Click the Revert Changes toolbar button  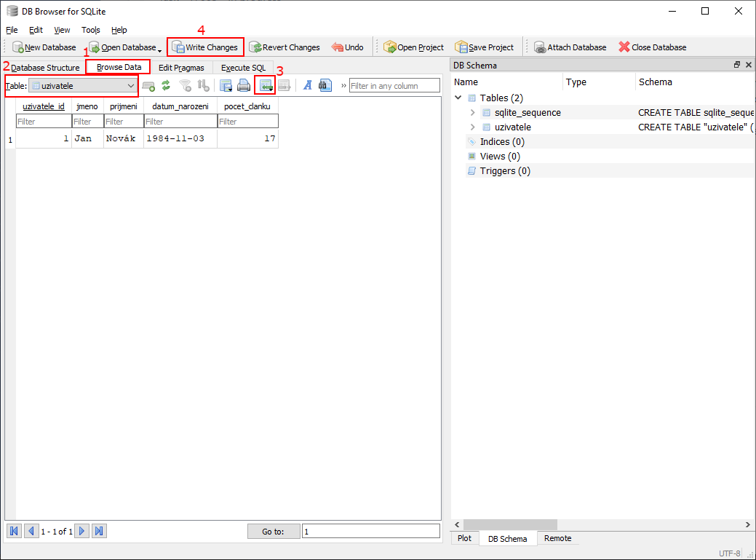click(x=285, y=47)
